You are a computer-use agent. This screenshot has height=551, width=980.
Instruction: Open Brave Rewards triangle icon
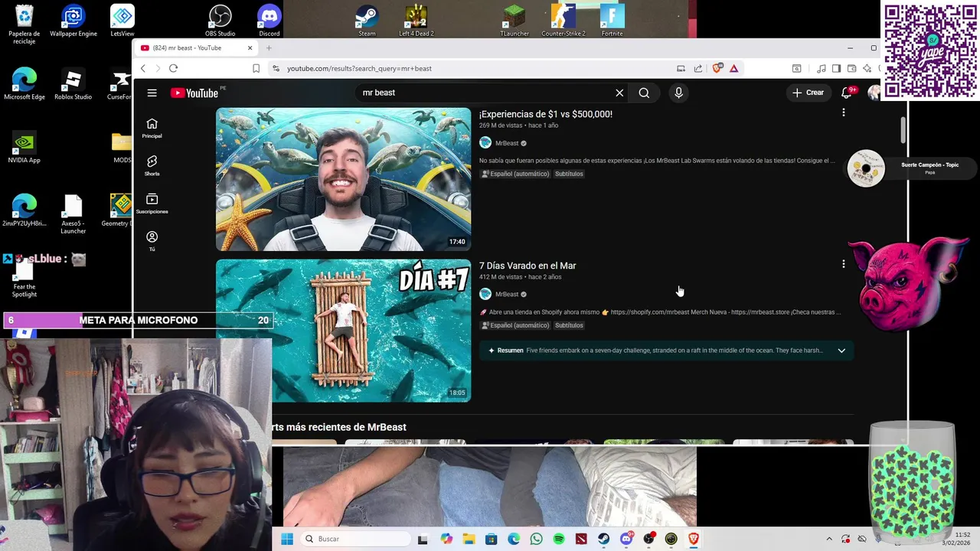click(x=733, y=68)
